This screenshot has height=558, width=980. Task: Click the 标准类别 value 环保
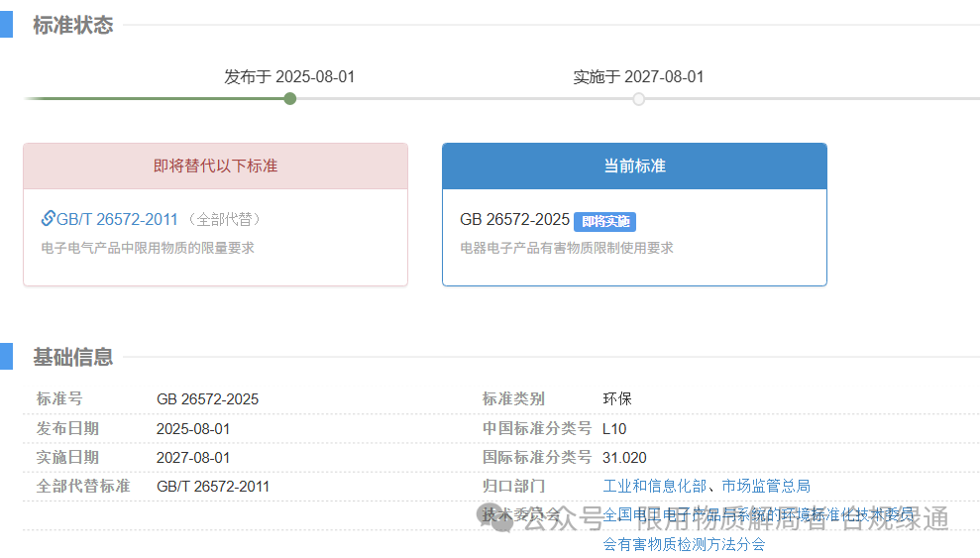pos(616,399)
